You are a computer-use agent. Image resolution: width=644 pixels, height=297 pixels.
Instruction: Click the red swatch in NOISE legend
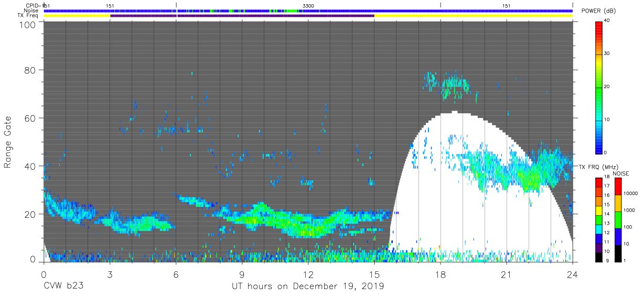coord(617,186)
